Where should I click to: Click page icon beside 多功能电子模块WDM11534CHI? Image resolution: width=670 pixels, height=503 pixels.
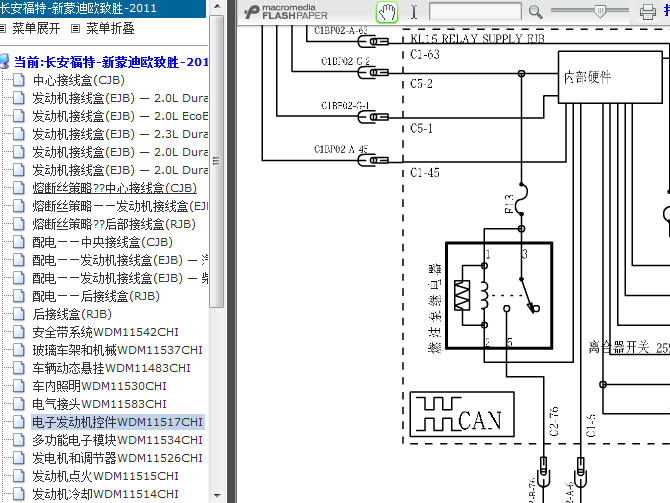(18, 440)
